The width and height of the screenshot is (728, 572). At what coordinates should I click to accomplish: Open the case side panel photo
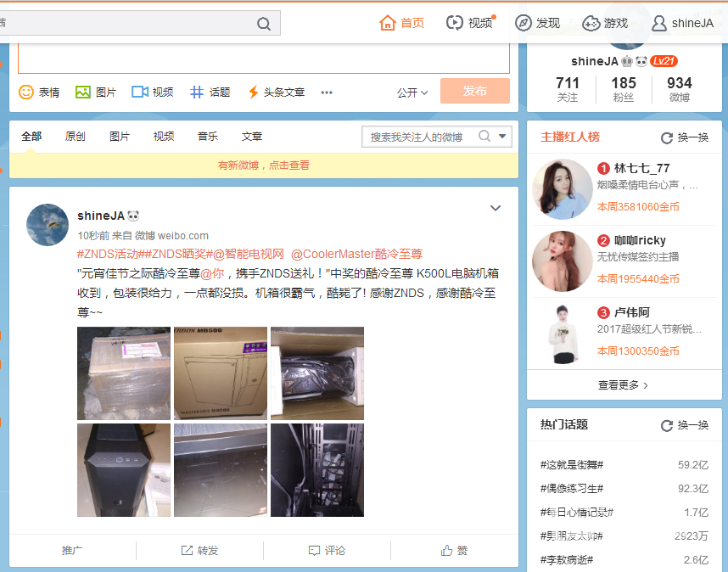tap(221, 470)
